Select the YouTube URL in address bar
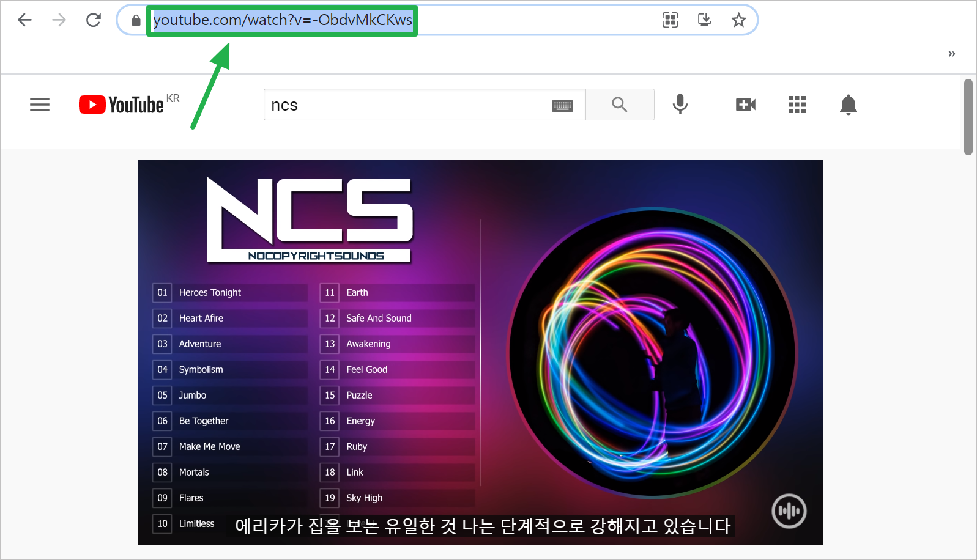The image size is (977, 560). point(282,20)
